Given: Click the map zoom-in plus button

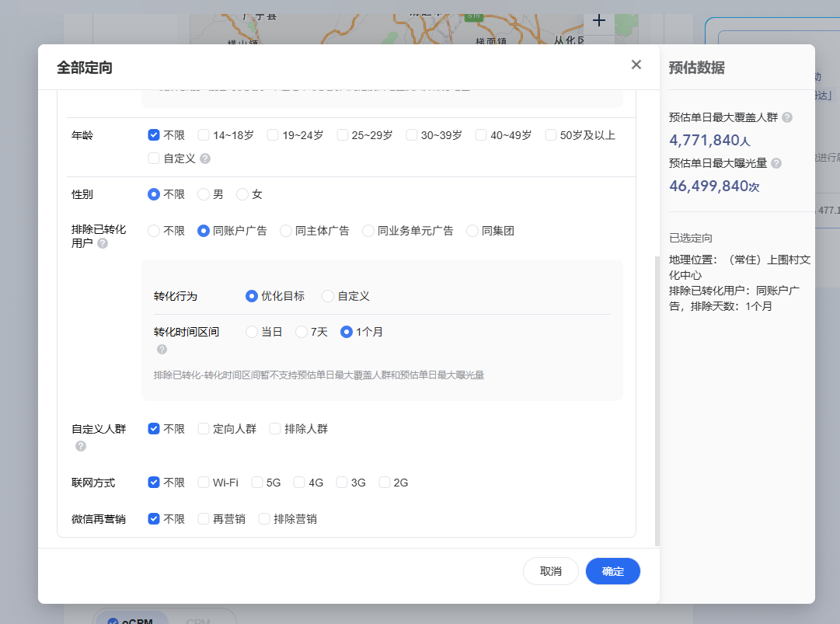Looking at the screenshot, I should [598, 21].
